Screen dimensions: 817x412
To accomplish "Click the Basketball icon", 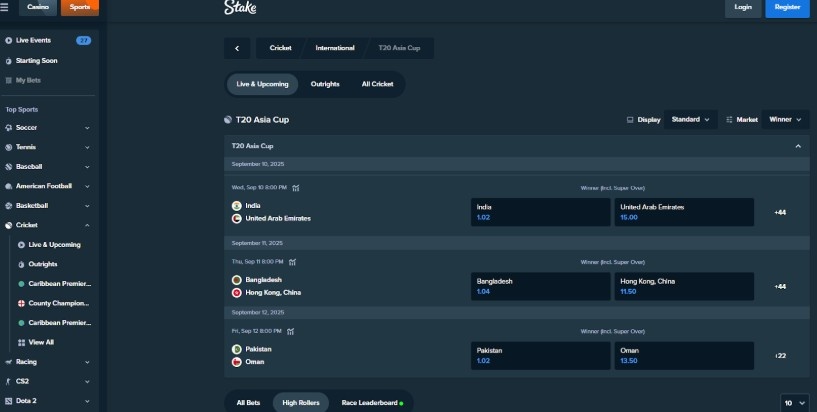I will (8, 206).
